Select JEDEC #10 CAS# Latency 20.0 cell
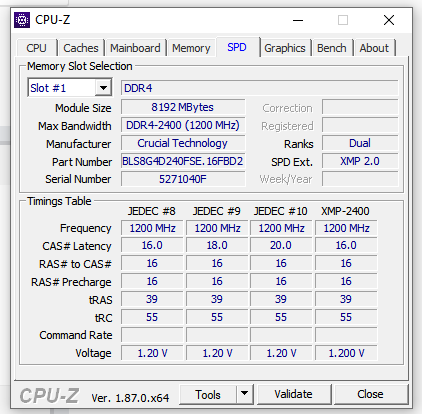This screenshot has height=414, width=422. (x=281, y=246)
